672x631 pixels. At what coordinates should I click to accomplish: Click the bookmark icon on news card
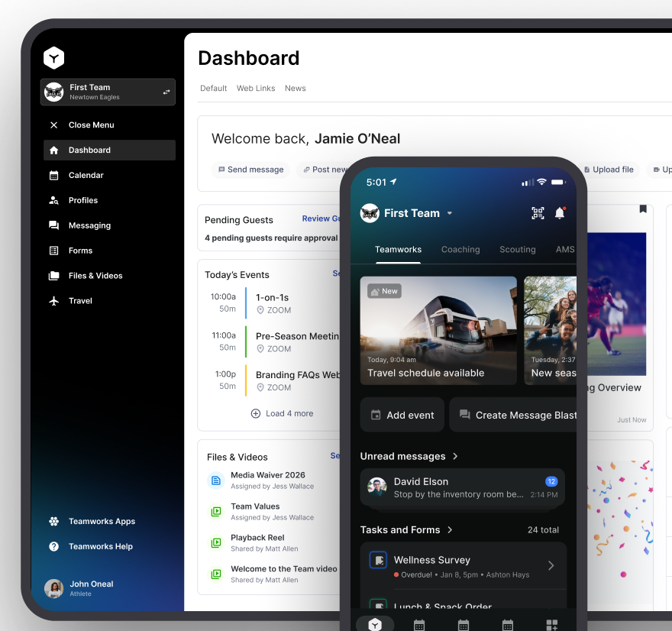coord(643,209)
